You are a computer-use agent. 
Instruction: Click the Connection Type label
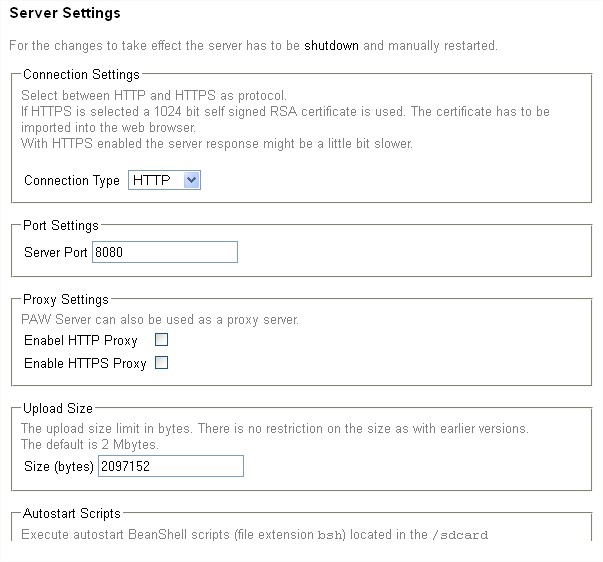71,181
